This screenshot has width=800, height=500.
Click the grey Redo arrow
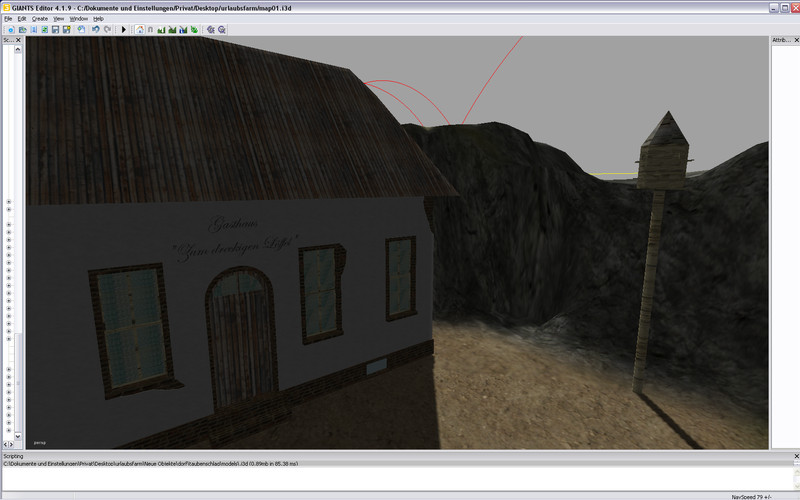click(107, 30)
